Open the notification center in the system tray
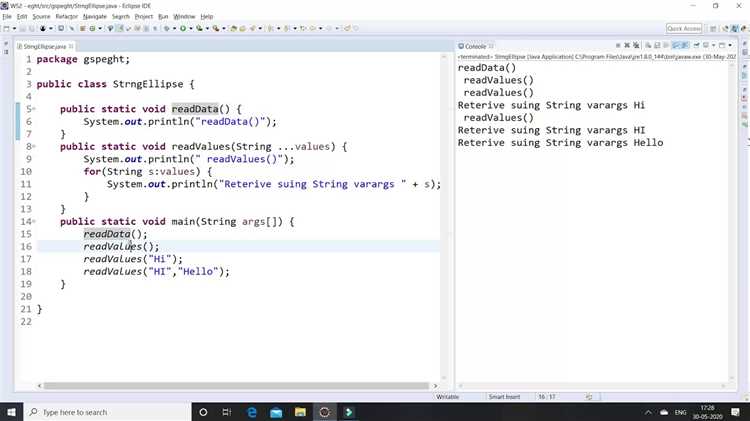This screenshot has height=421, width=750. coord(735,412)
